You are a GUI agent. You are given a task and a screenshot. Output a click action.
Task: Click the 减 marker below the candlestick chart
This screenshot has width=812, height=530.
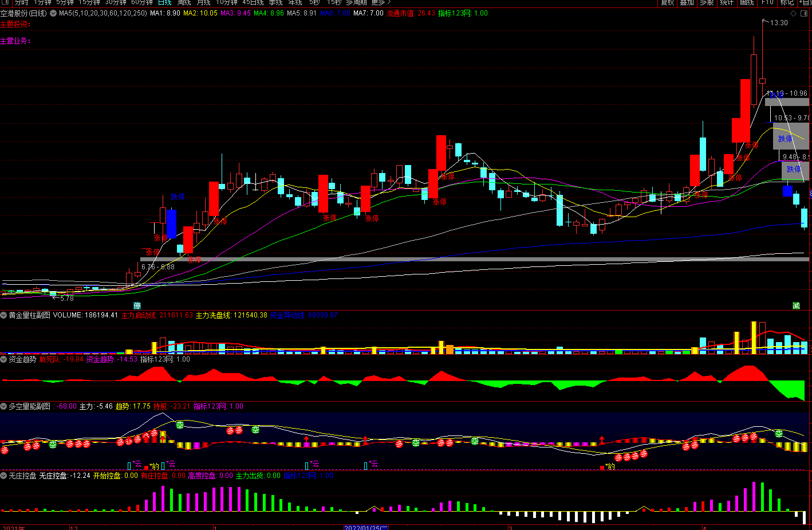pyautogui.click(x=796, y=306)
